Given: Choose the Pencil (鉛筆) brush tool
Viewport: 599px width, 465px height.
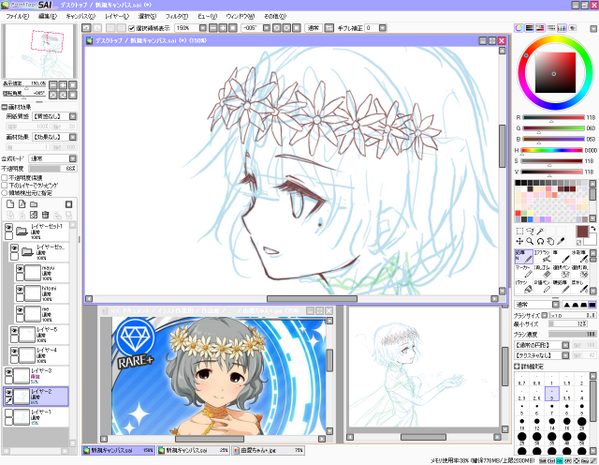Looking at the screenshot, I should (x=524, y=256).
